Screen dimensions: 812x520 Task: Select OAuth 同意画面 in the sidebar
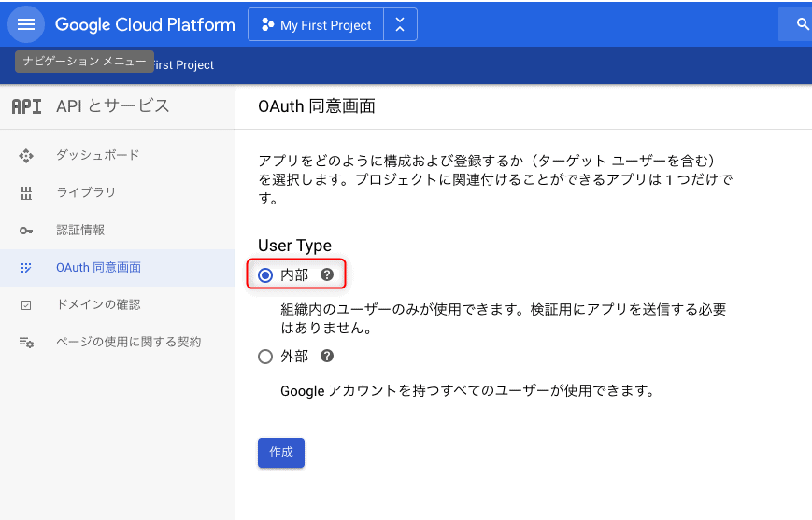[98, 268]
